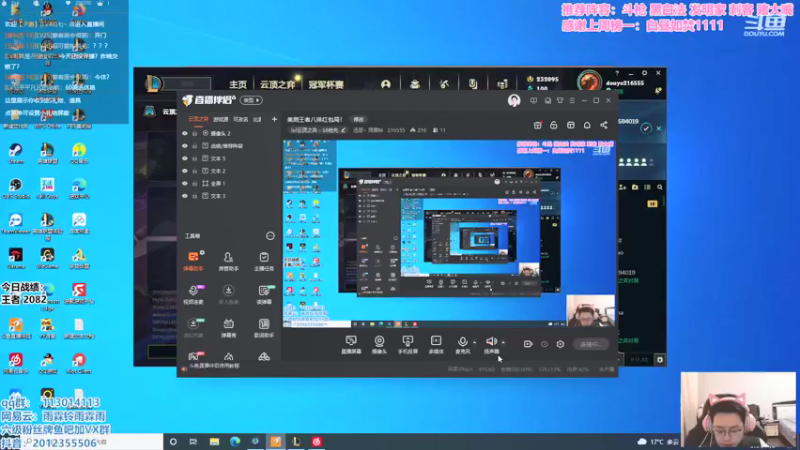The image size is (800, 450).
Task: Collapse the 工具箱 toolbox with circle icon
Action: click(x=270, y=236)
